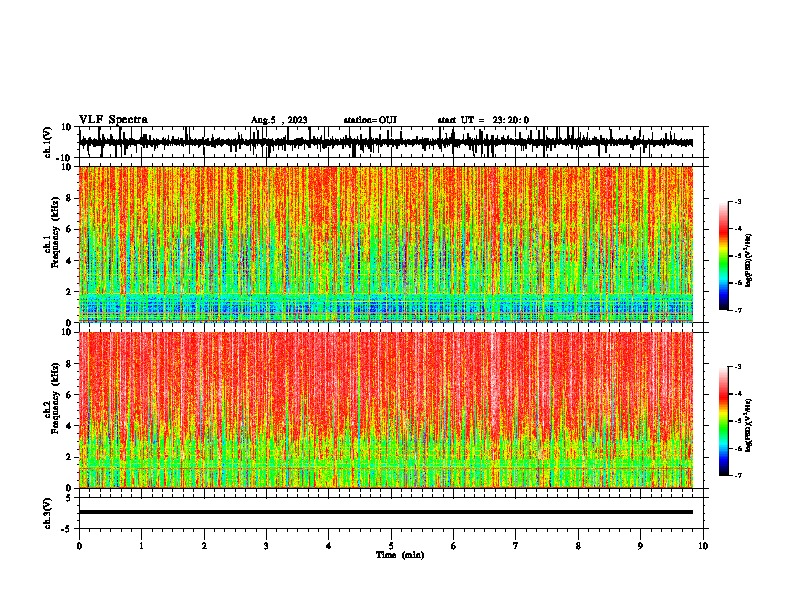Click the "Time (min)" axis label
This screenshot has height=612, width=792.
click(400, 555)
